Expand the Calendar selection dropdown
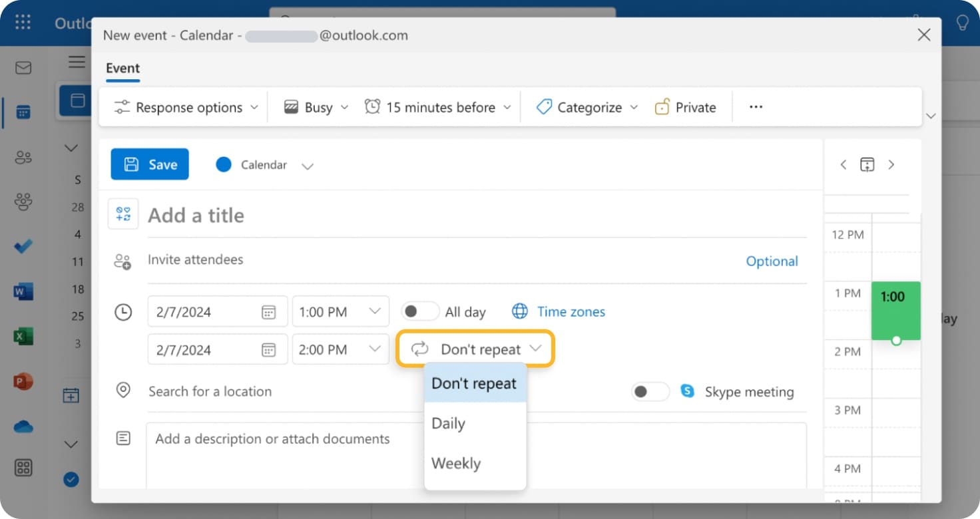Screen dimensions: 980x519 point(308,166)
